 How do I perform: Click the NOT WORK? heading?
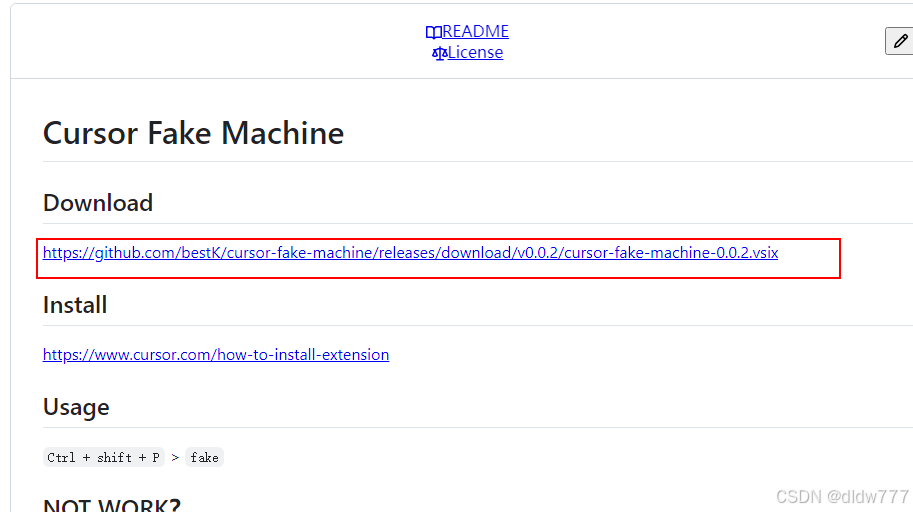click(x=112, y=505)
